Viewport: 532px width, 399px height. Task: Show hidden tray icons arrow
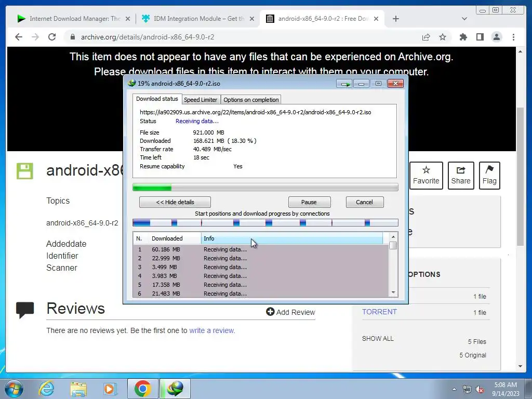point(454,390)
